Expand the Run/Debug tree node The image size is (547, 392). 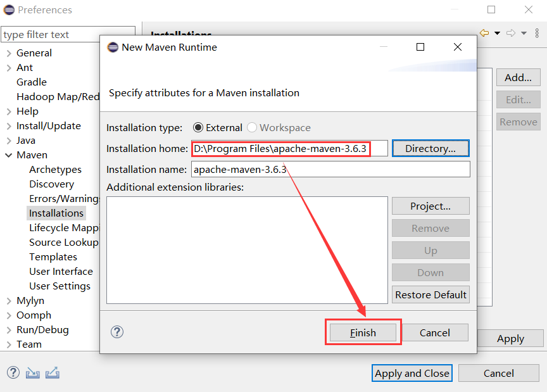click(9, 330)
